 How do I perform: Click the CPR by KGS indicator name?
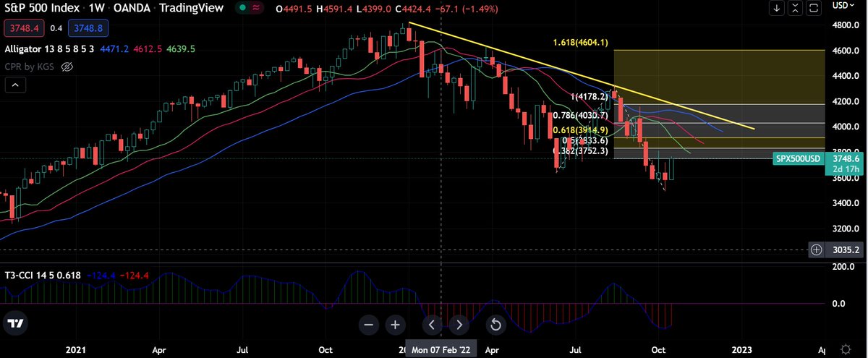(30, 67)
